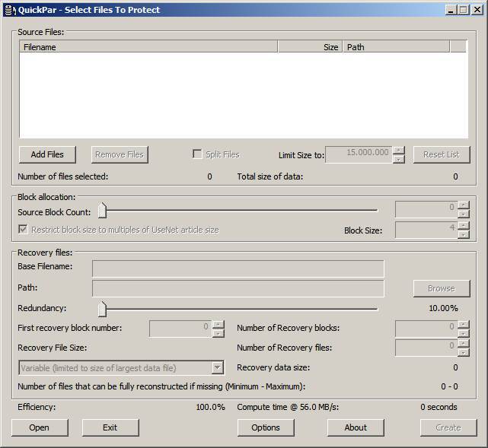
Task: Decrease Source Block Count with down arrow
Action: tap(464, 214)
